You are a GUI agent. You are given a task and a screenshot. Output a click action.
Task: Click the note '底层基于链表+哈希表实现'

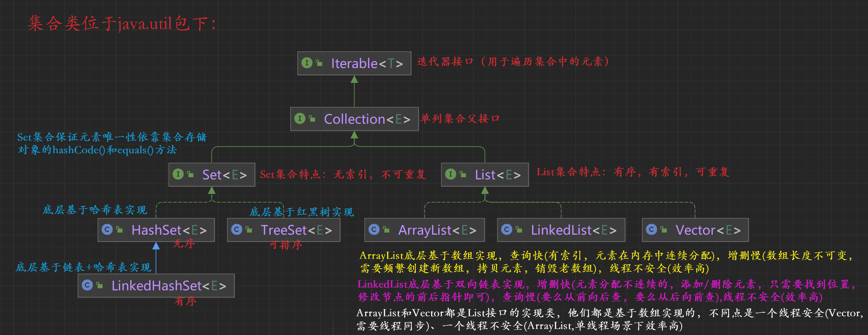[83, 267]
